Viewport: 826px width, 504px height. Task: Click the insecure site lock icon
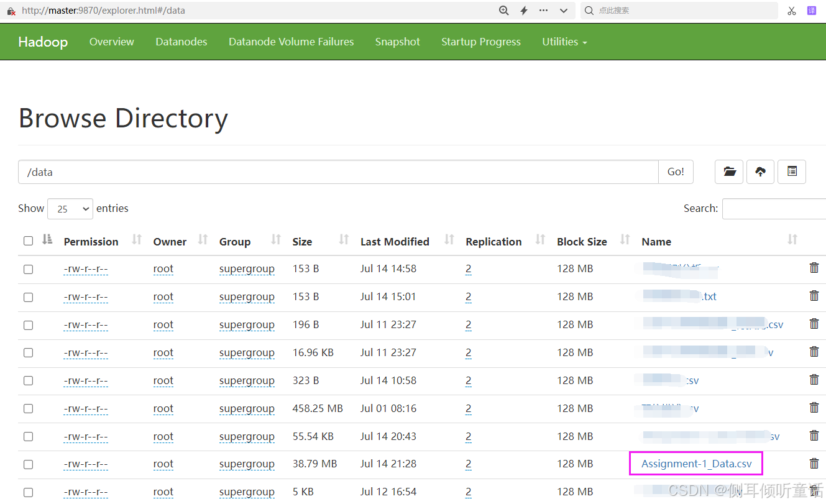point(11,11)
